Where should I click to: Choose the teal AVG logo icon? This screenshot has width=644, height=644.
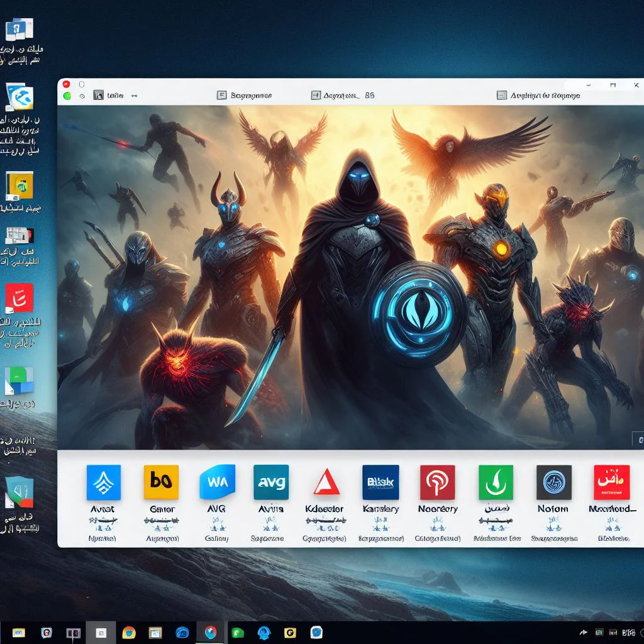tap(271, 482)
